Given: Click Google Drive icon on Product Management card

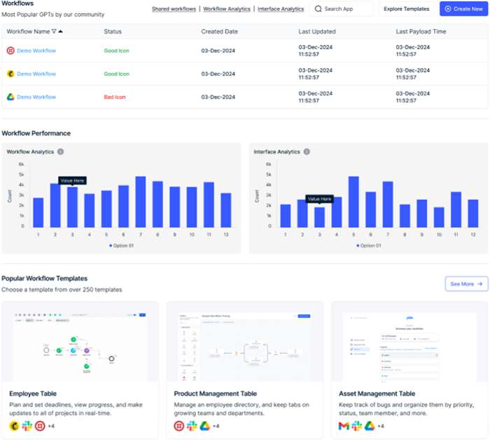Looking at the screenshot, I should [204, 426].
